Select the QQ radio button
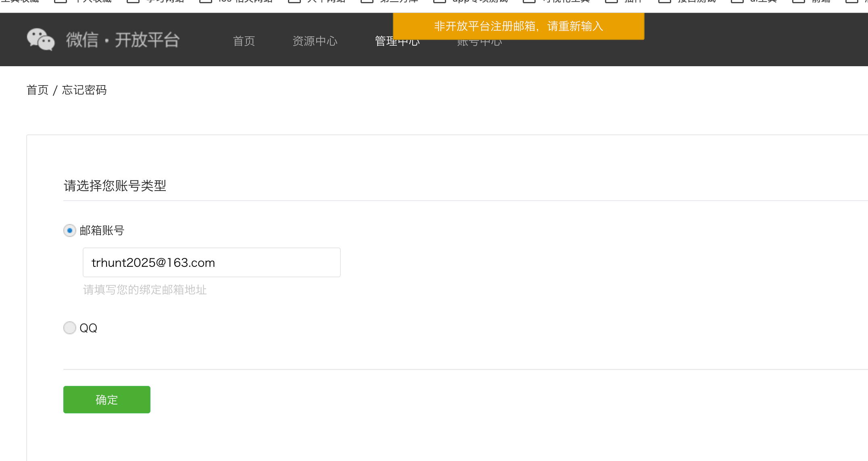 70,328
